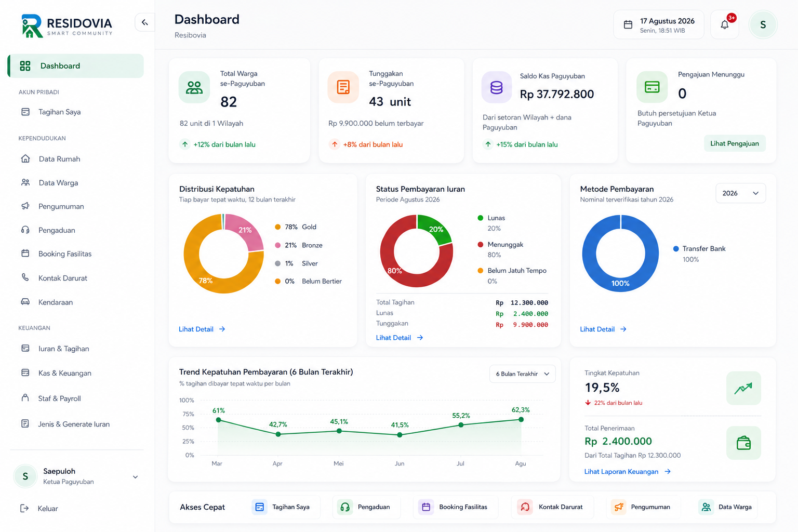The image size is (798, 532).
Task: Click the Booking Fasilitas calendar icon in sidebar
Action: [25, 254]
